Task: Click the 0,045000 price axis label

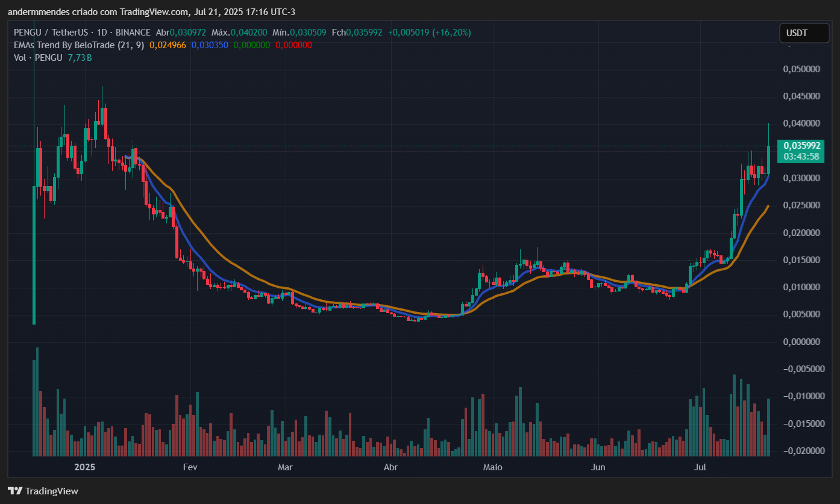Action: coord(801,96)
